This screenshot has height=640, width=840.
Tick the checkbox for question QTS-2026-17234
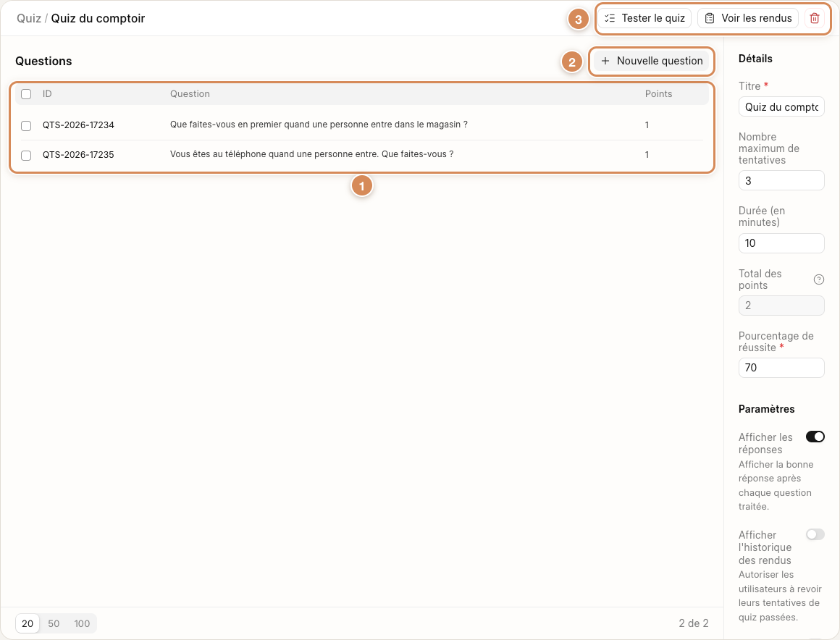(x=26, y=125)
